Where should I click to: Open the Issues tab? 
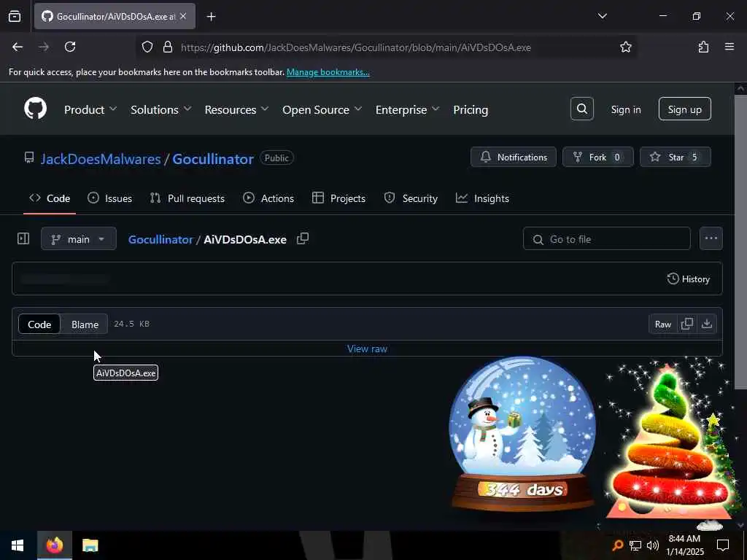tap(109, 198)
